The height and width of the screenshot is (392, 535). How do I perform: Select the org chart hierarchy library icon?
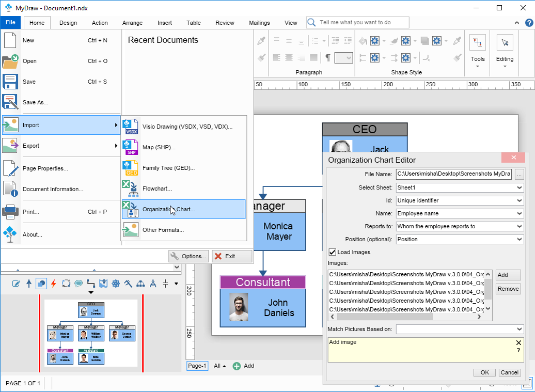coord(140,284)
